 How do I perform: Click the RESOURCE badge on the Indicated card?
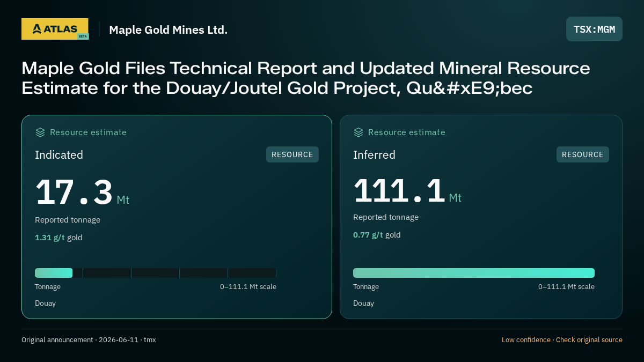pyautogui.click(x=292, y=154)
